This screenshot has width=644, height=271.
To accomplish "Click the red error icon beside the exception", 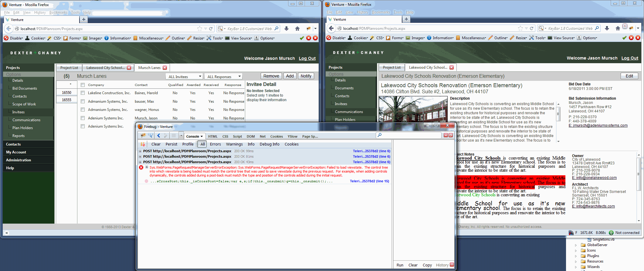I will coord(141,168).
